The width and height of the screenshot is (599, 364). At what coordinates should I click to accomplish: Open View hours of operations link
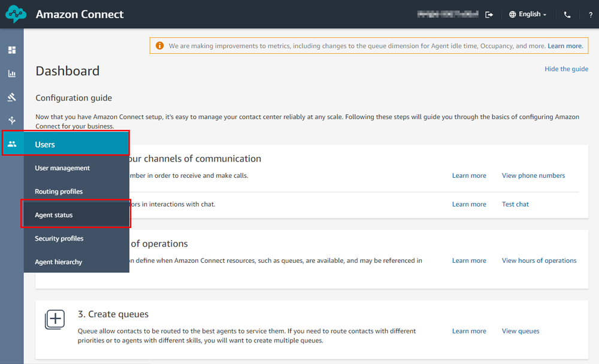(539, 260)
